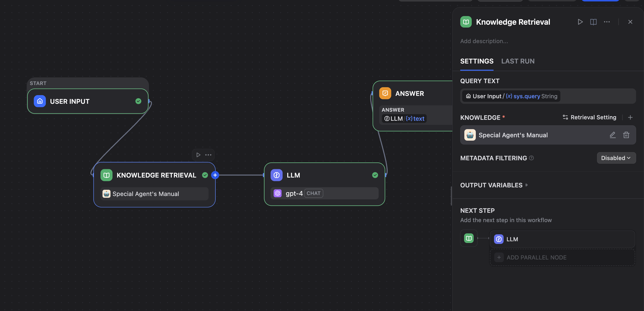Delete the Special Agent's Manual knowledge entry
Screen dimensions: 644x311
point(626,135)
